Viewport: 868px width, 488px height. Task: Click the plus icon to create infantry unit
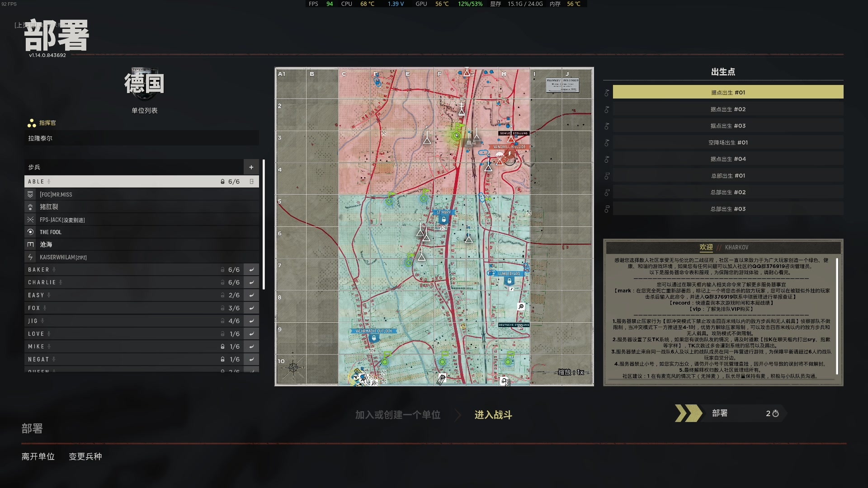coord(251,167)
